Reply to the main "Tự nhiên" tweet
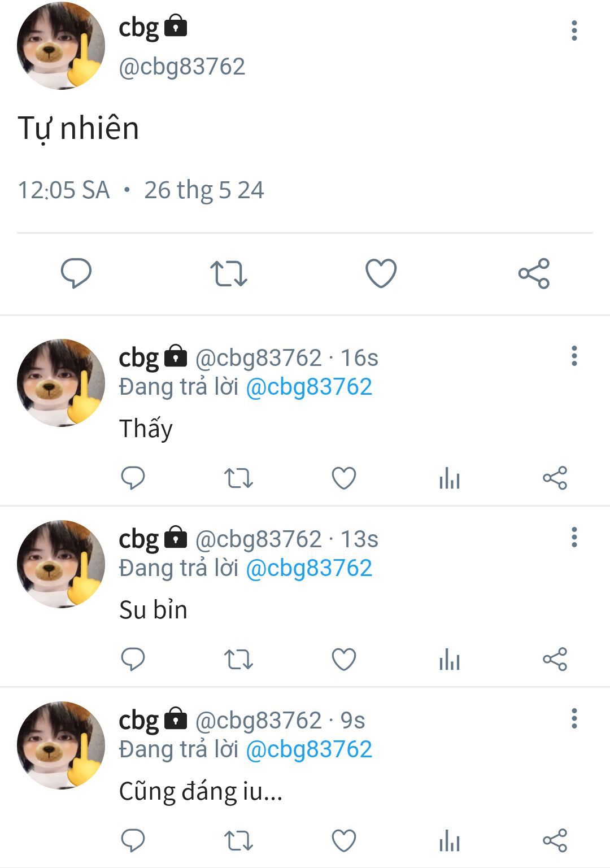Screen dimensions: 610x868 coord(76,273)
